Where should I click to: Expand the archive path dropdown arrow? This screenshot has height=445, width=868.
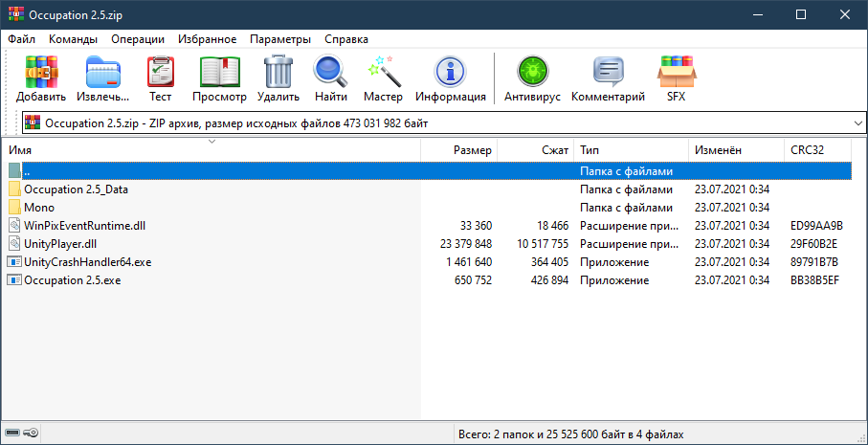coord(856,123)
